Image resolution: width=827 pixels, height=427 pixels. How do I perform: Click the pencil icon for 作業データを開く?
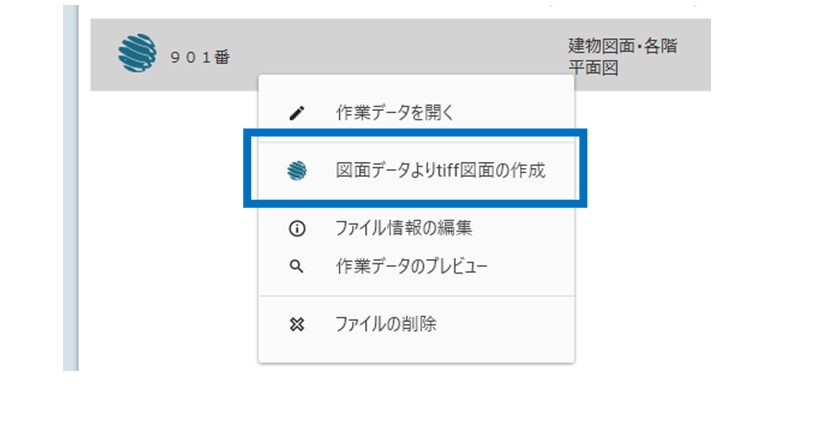[x=297, y=113]
